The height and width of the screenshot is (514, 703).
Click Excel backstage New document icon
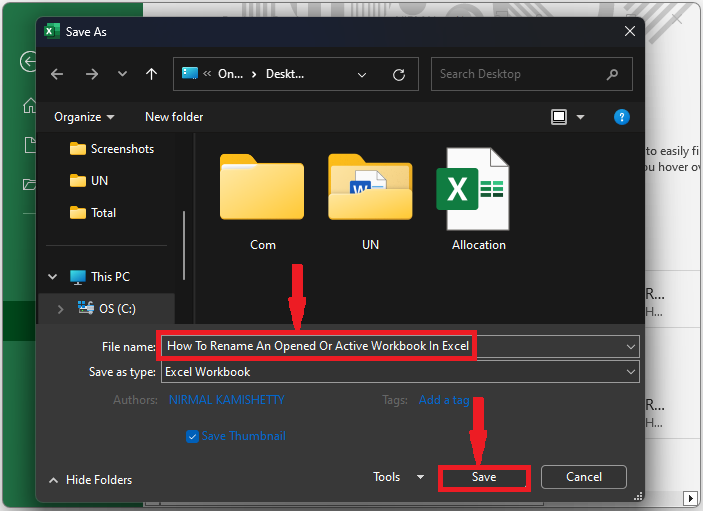[x=30, y=145]
